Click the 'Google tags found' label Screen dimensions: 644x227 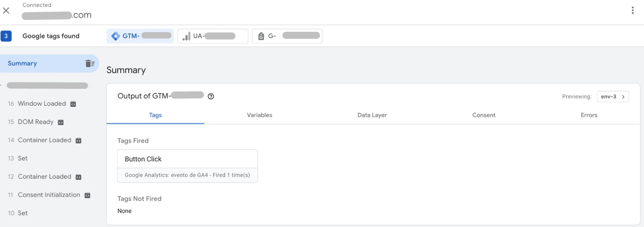[x=51, y=36]
